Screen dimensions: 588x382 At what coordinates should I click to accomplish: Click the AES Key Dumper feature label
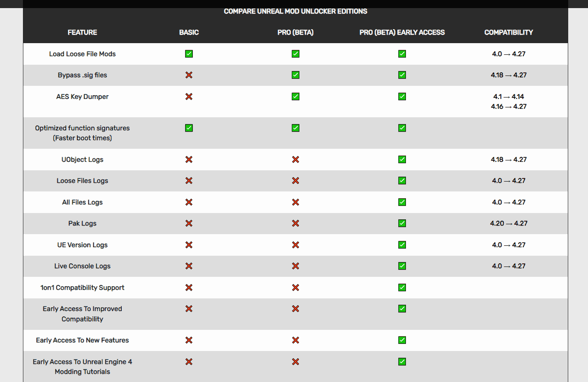pyautogui.click(x=82, y=97)
